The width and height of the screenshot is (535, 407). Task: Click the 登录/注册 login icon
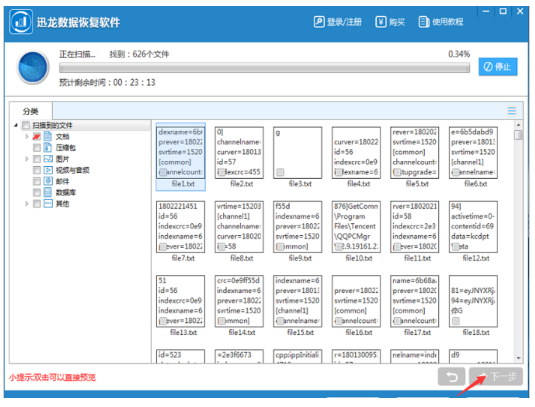tap(319, 22)
